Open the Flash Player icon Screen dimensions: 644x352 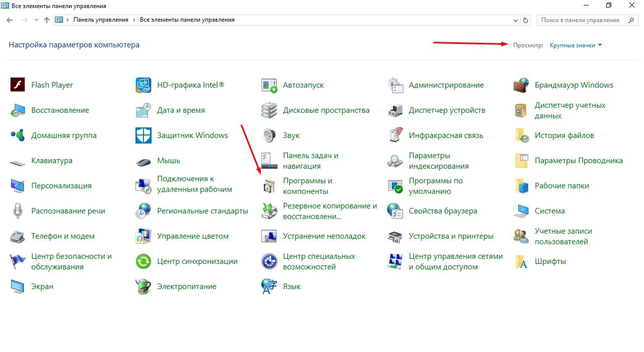click(x=18, y=85)
